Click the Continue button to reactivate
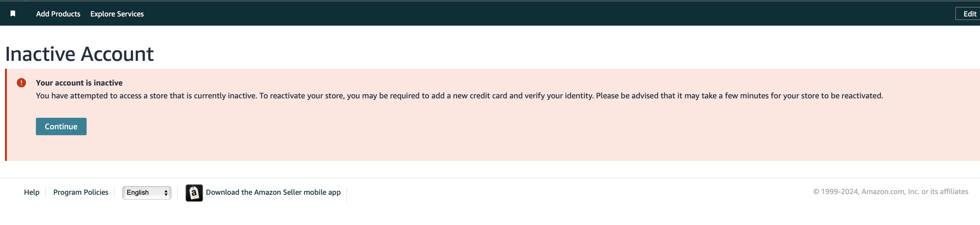This screenshot has width=980, height=225. pos(61,127)
